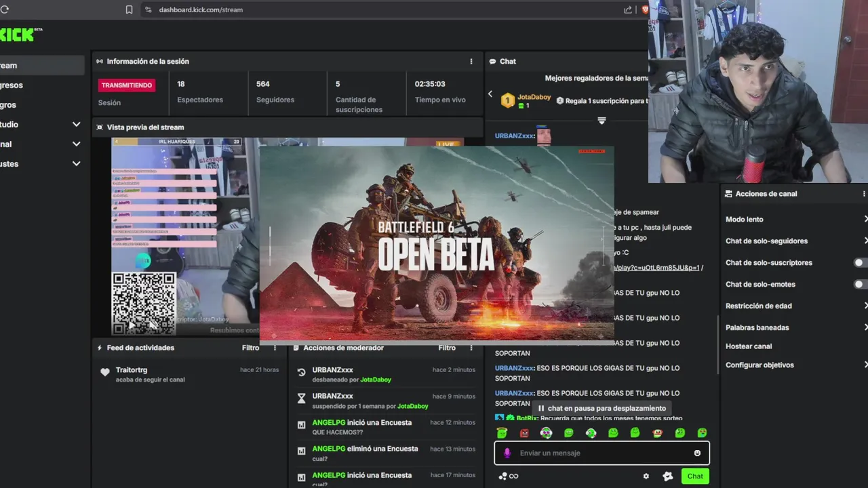Click the chat panel scrollbar

tap(717, 346)
